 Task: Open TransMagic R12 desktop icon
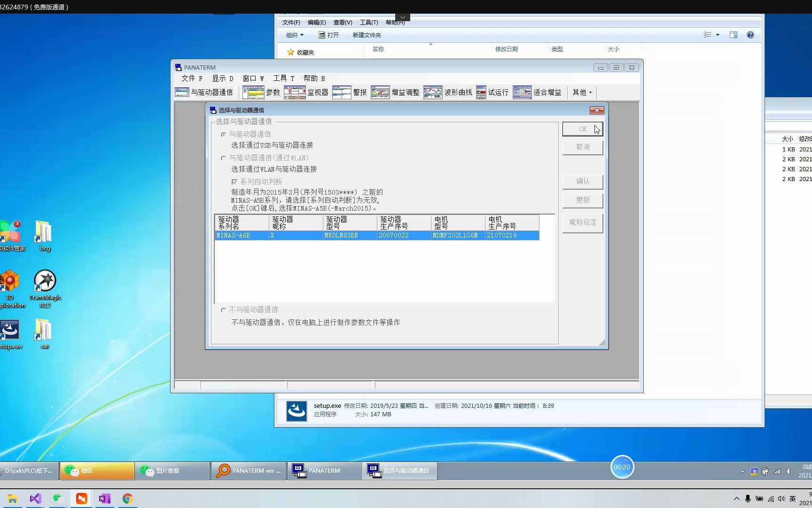[45, 289]
